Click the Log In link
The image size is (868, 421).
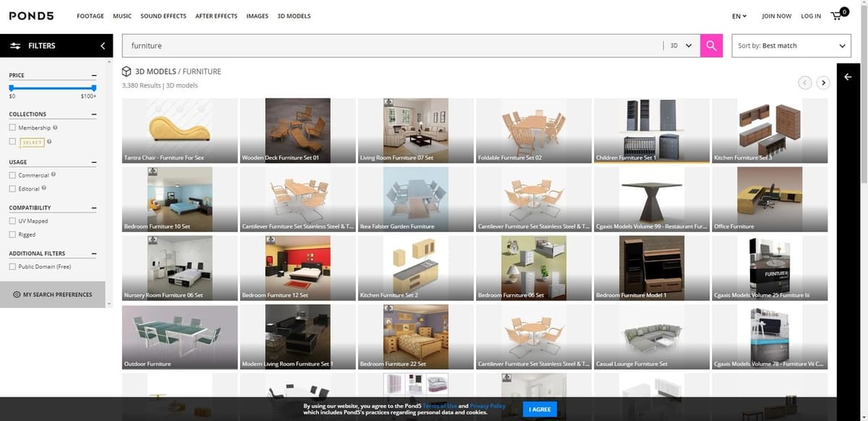point(811,16)
